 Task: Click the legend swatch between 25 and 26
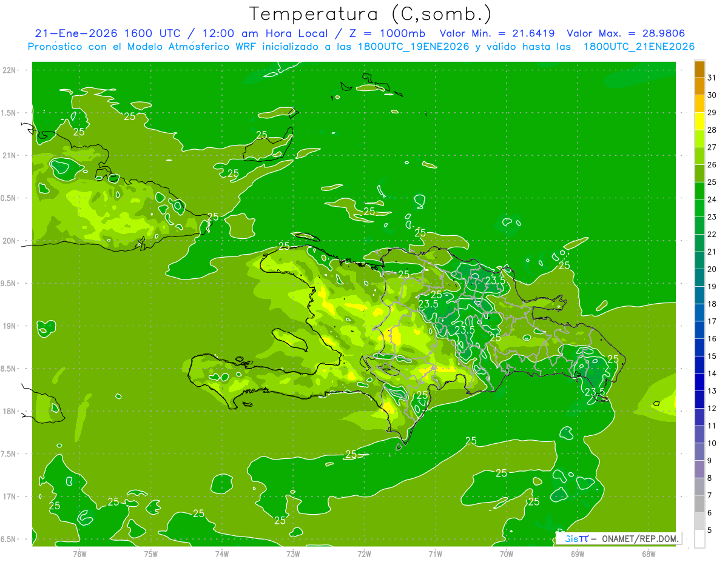699,173
